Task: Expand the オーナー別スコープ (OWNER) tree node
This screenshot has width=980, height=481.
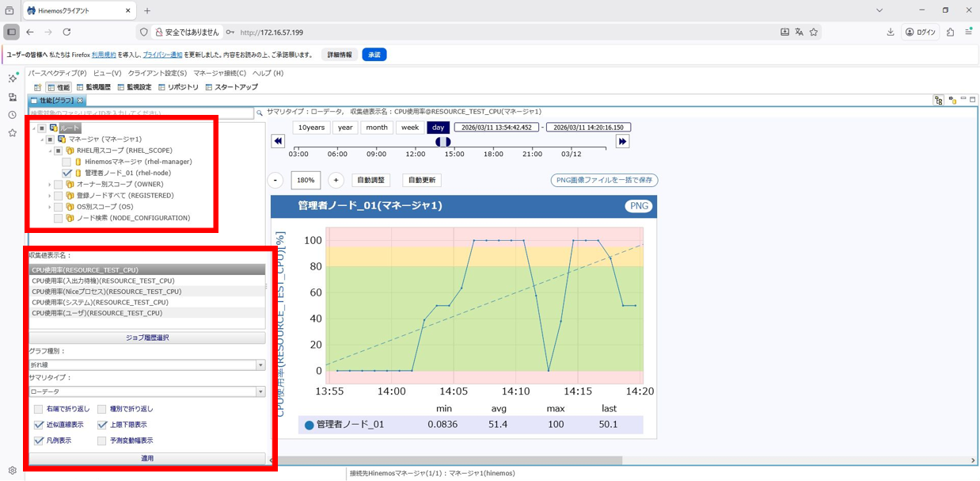Action: click(49, 185)
